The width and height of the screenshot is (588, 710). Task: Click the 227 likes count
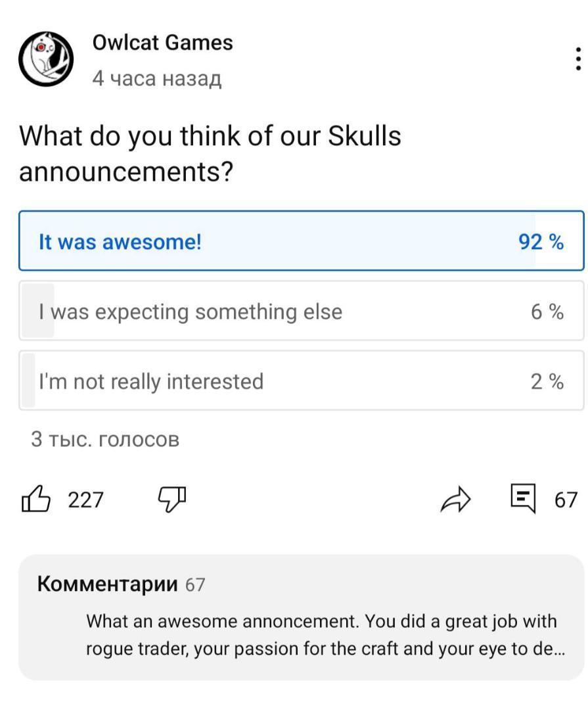[86, 500]
